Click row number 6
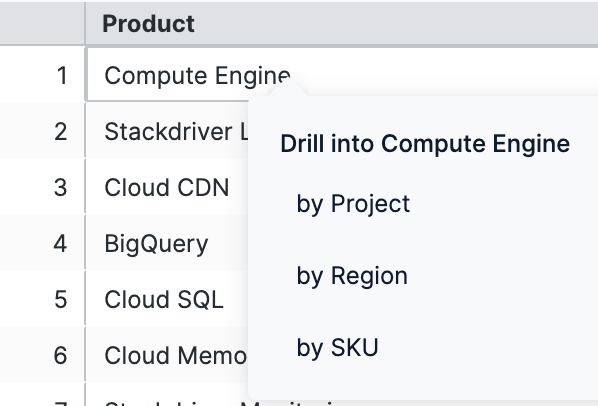 pos(61,356)
